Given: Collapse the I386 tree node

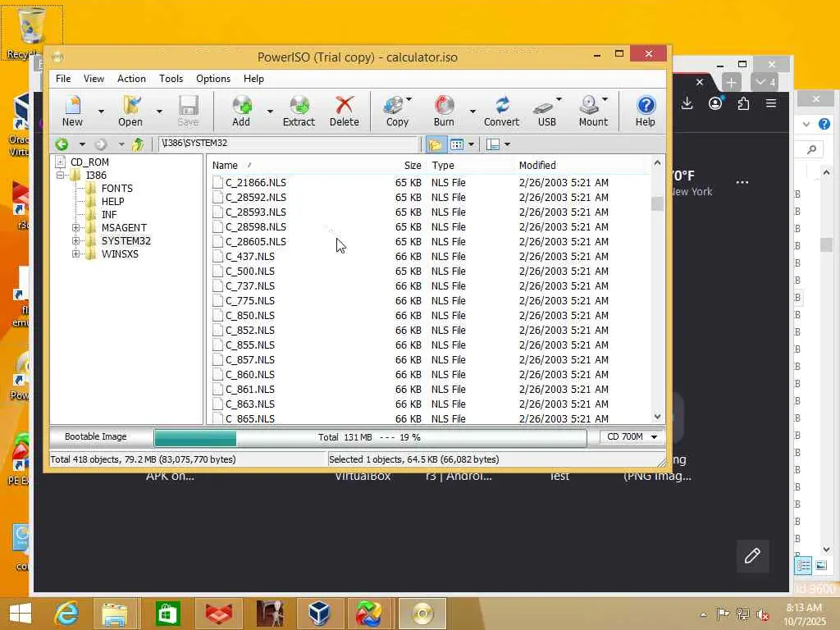Looking at the screenshot, I should (x=61, y=176).
